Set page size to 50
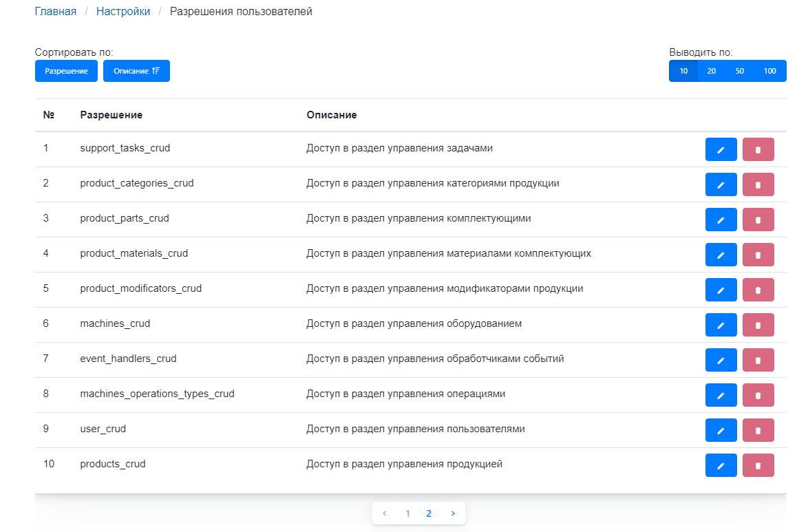Screen dimensions: 797x532 [739, 71]
